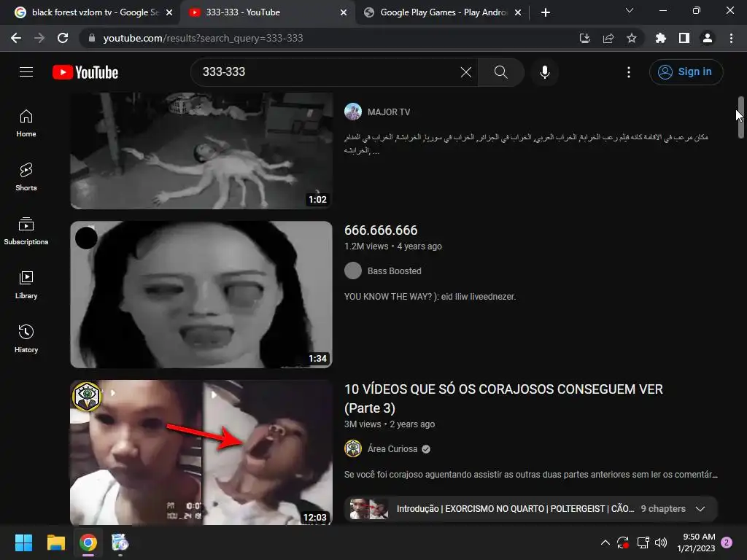Open Área Curiosa channel name

tap(392, 448)
